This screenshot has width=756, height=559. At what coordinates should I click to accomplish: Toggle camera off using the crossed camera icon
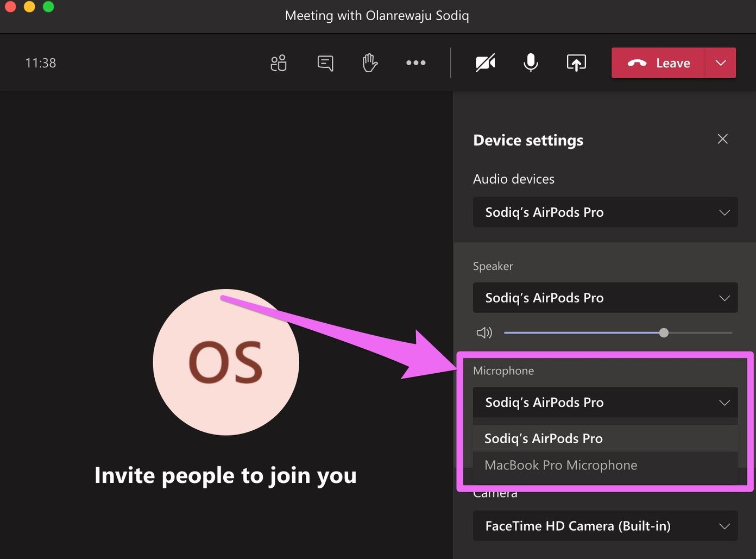point(485,62)
